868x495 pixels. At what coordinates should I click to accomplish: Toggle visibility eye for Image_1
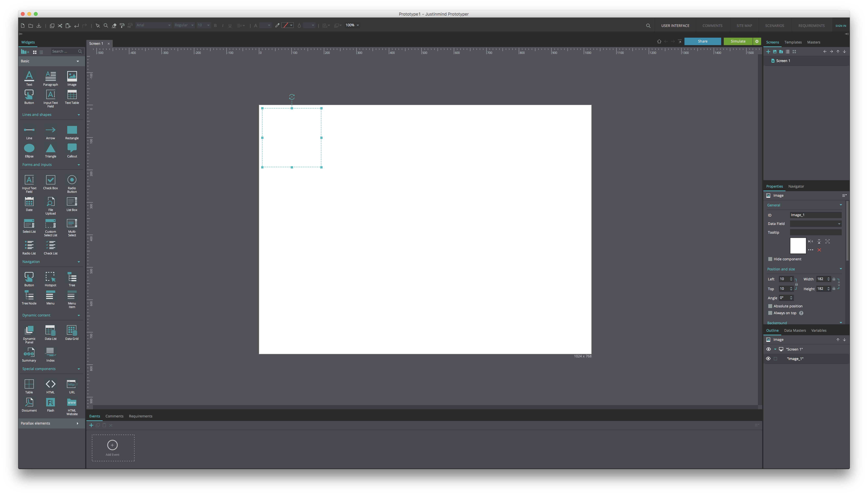coord(768,359)
